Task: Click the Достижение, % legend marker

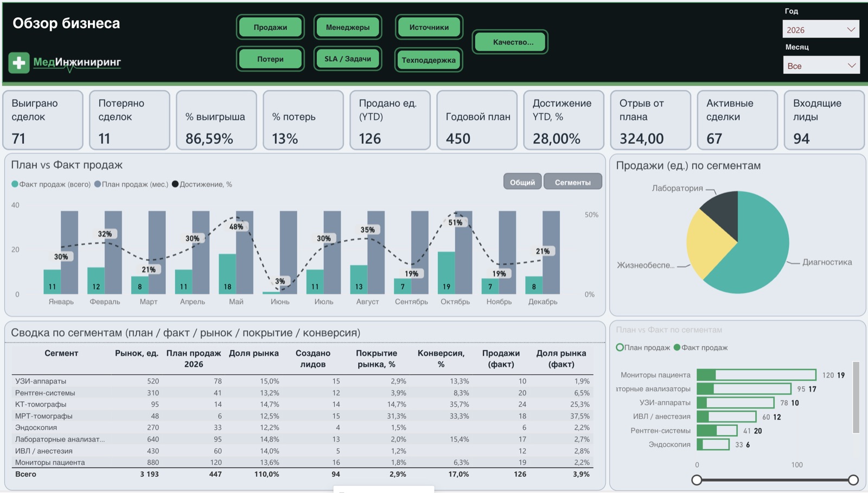Action: [175, 184]
